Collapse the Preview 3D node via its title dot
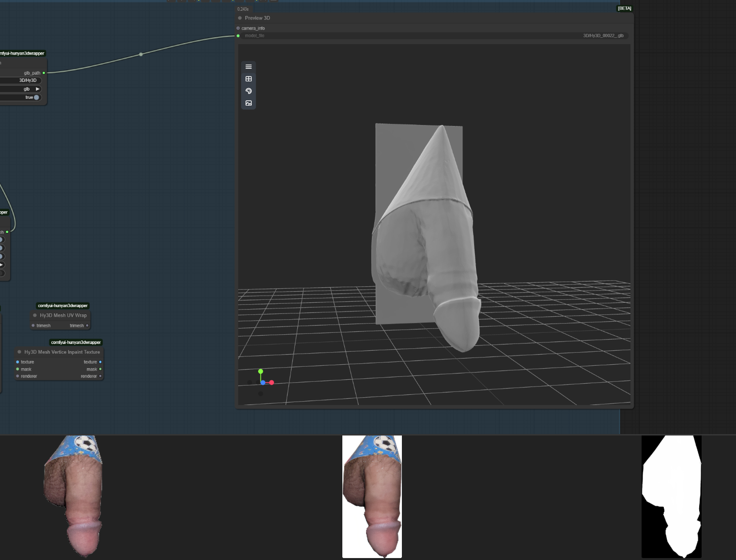736x560 pixels. point(240,18)
